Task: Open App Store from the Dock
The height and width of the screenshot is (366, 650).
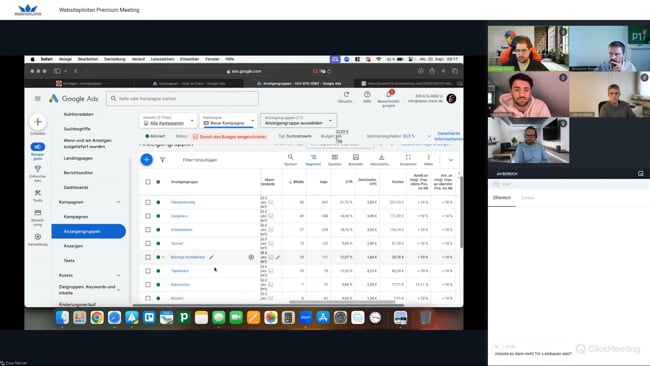Action: (x=323, y=318)
